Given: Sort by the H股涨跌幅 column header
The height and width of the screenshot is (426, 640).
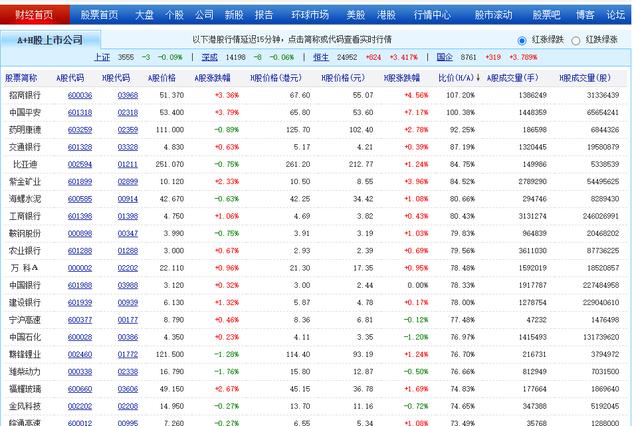Looking at the screenshot, I should pyautogui.click(x=402, y=78).
